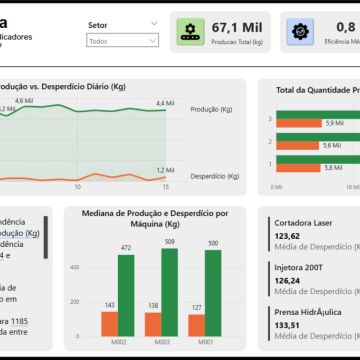This screenshot has width=360, height=360.
Task: Click the 133,51 waste average value
Action: pos(287,326)
